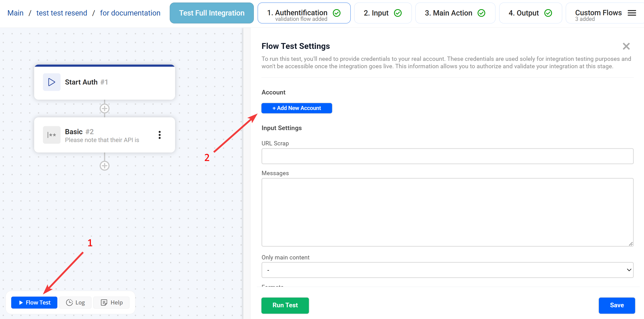Click the Test Full Integration button
Viewport: 644px width, 319px height.
pos(212,13)
